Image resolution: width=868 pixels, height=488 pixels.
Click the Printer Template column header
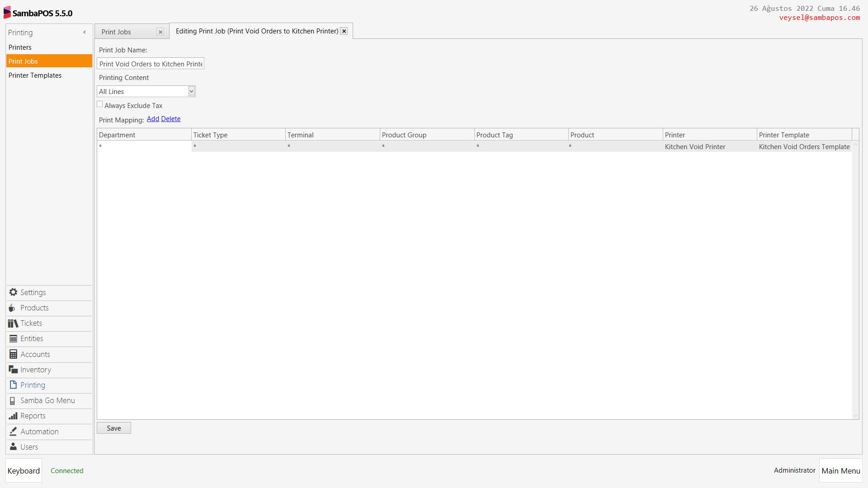(x=804, y=135)
